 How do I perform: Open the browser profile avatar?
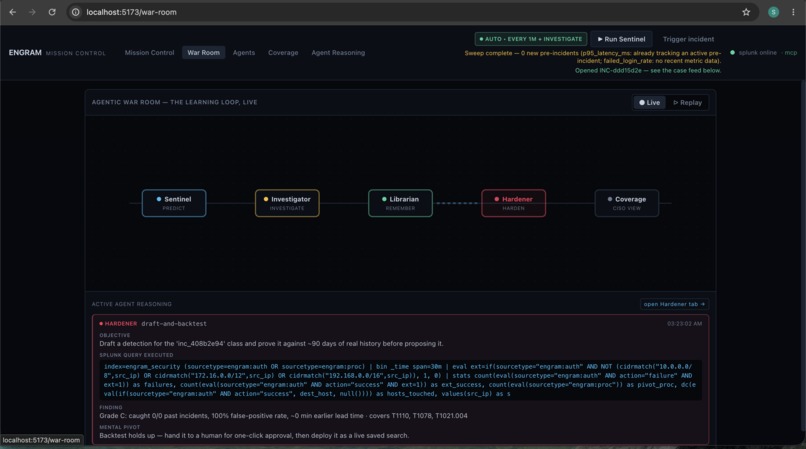pyautogui.click(x=773, y=12)
